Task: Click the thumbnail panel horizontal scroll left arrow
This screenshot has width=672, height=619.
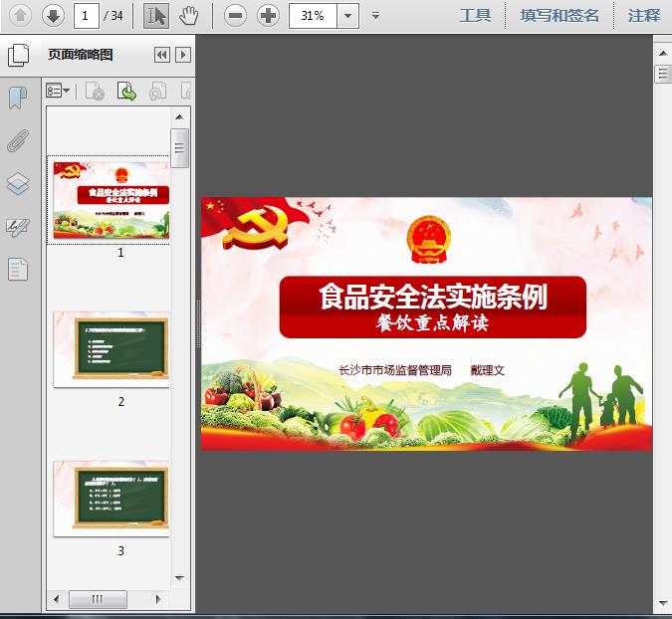Action: (x=56, y=599)
